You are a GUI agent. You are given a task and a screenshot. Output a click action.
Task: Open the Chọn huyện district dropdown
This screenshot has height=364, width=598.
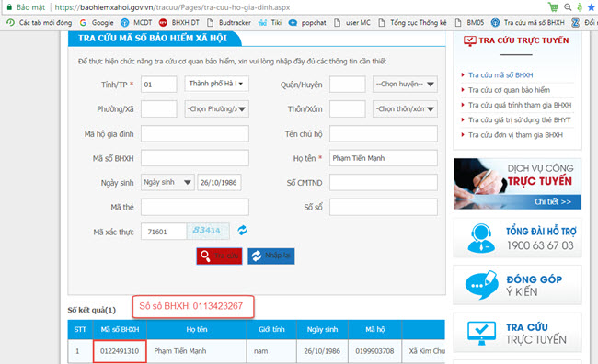[x=405, y=85]
